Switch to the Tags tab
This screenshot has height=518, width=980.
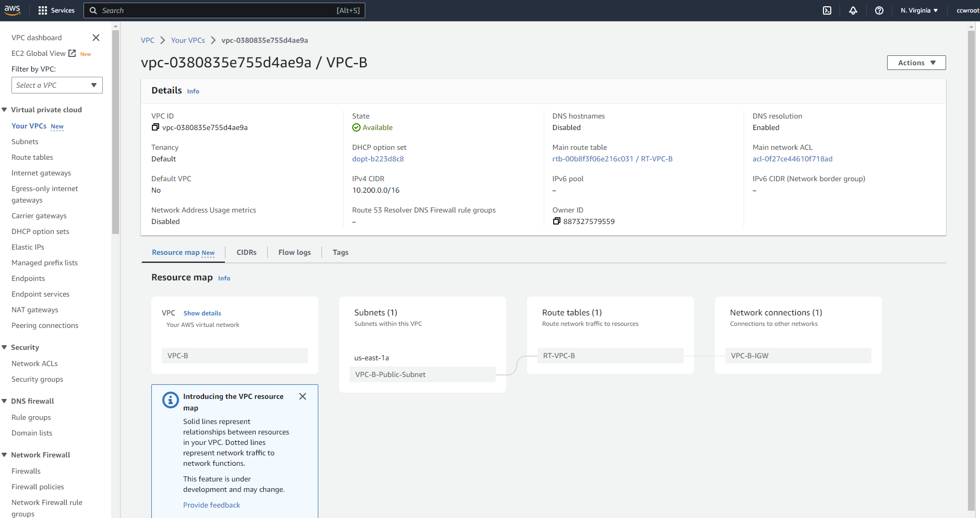click(x=340, y=253)
